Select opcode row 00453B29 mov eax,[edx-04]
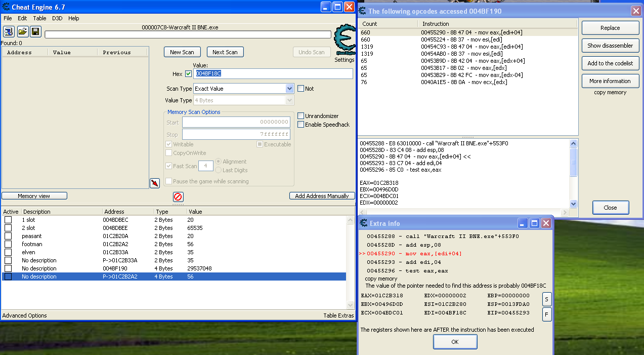 coord(468,75)
